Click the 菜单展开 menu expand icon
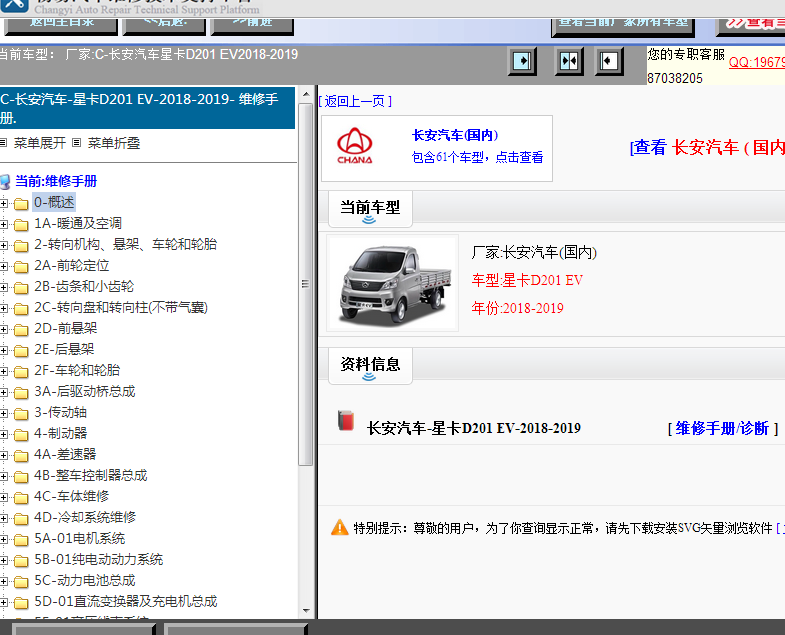This screenshot has width=785, height=635. click(4, 143)
